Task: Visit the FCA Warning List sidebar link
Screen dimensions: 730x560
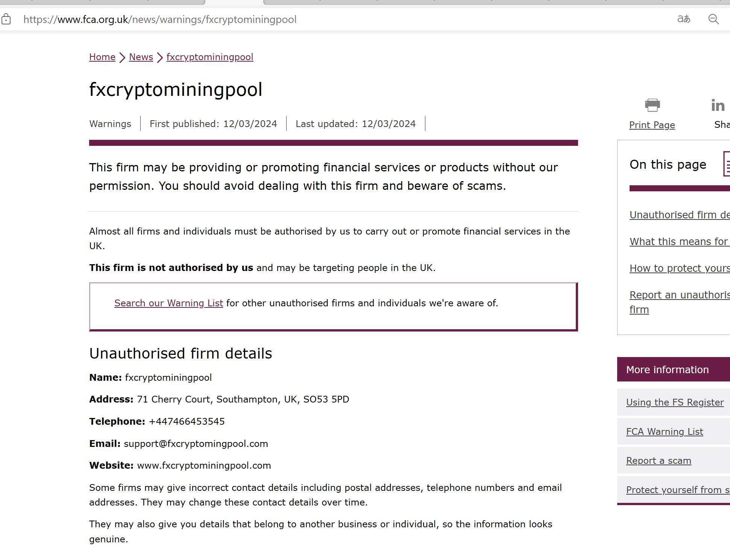Action: click(x=665, y=432)
